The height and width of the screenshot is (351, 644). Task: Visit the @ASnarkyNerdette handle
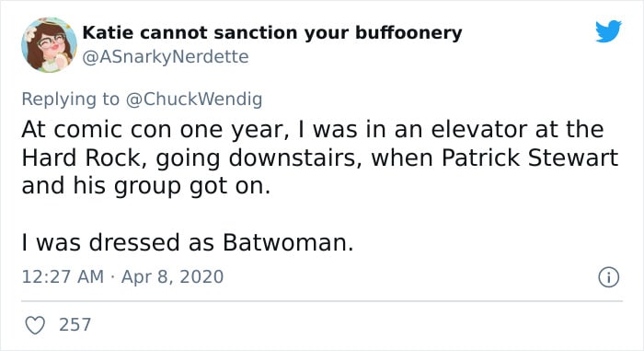(166, 57)
